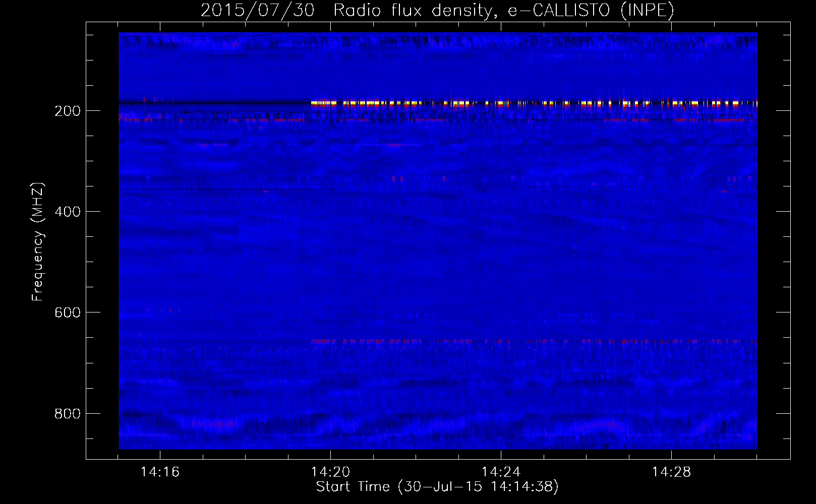This screenshot has width=816, height=504.
Task: Click the 14:28 time tick label
Action: pos(671,472)
